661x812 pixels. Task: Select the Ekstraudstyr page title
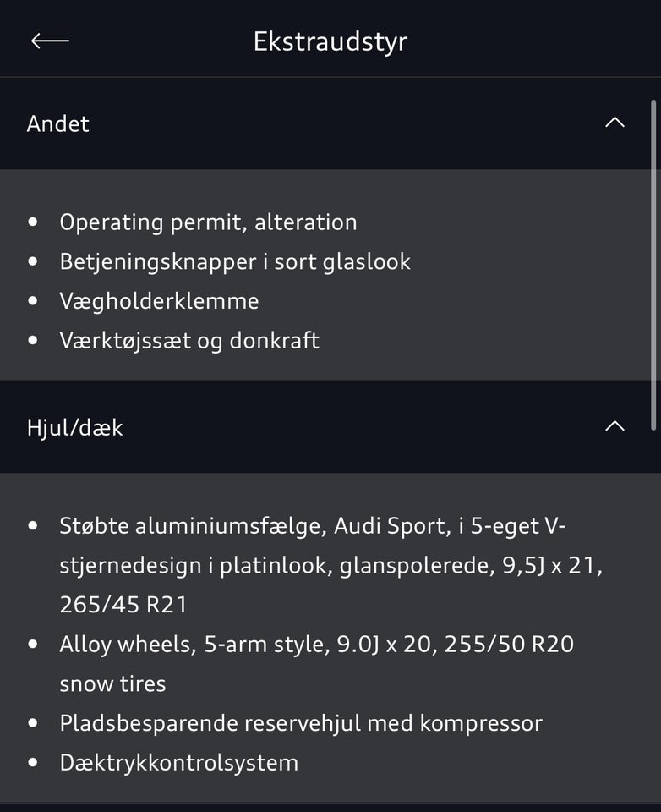(x=330, y=41)
